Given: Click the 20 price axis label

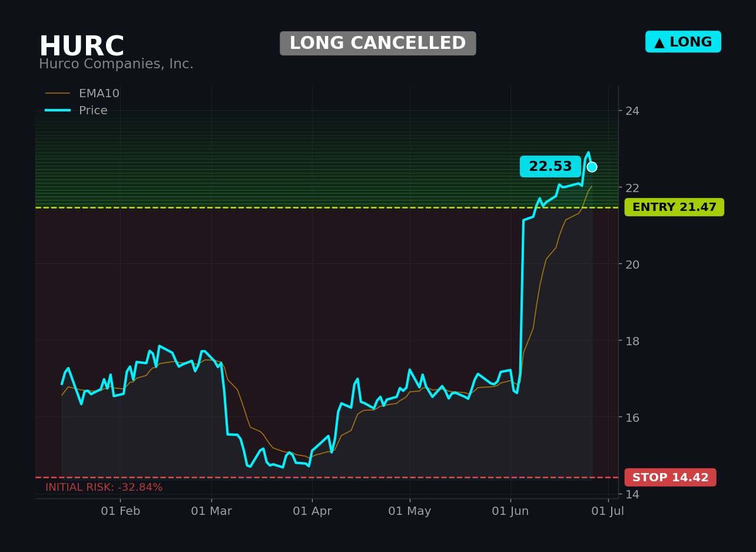Looking at the screenshot, I should tap(632, 264).
